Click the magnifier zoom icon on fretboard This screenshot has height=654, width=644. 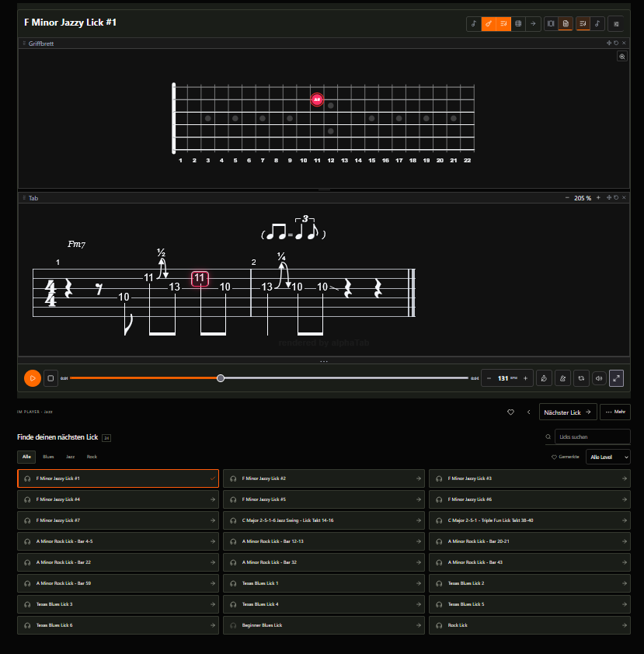point(622,56)
